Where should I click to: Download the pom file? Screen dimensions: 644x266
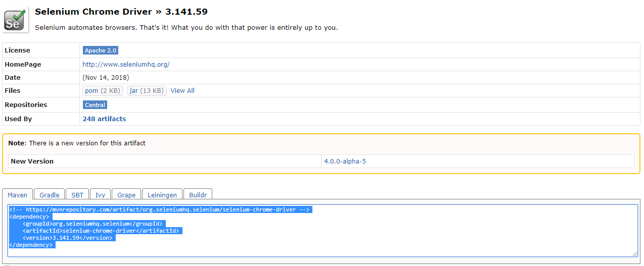click(x=103, y=91)
